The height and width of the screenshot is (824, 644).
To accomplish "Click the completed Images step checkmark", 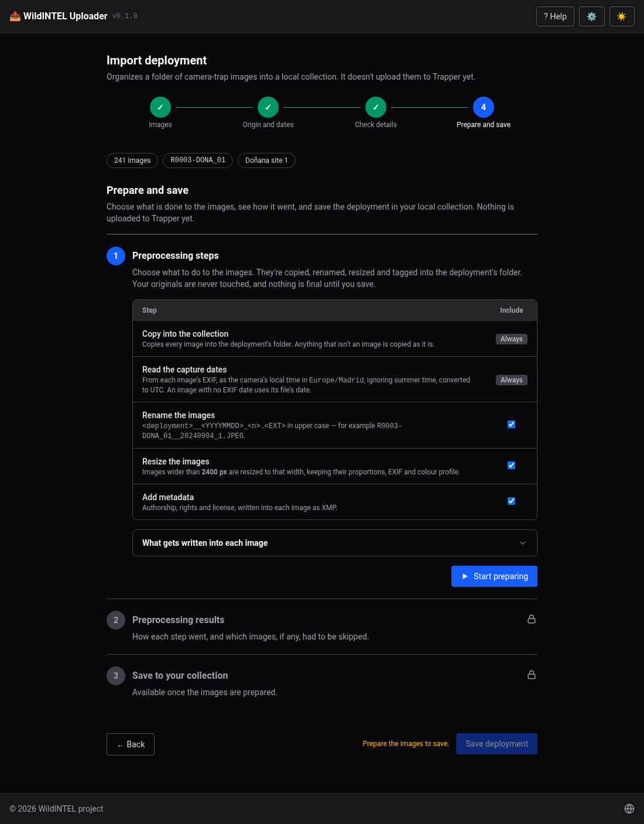I will coord(160,107).
